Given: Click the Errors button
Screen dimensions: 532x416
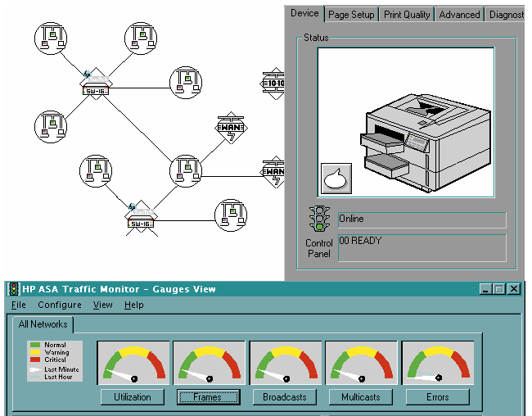Looking at the screenshot, I should 438,397.
